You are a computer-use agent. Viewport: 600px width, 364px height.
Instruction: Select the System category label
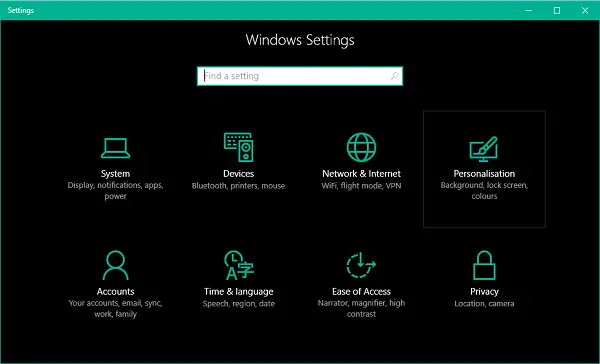point(115,174)
